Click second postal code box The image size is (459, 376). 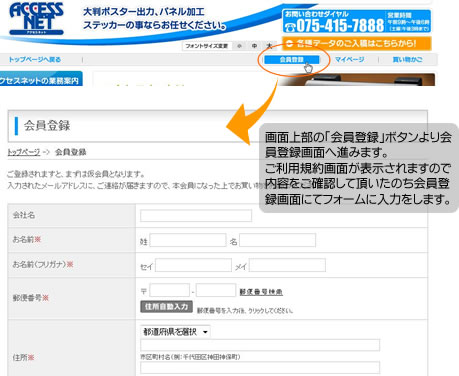click(x=216, y=290)
